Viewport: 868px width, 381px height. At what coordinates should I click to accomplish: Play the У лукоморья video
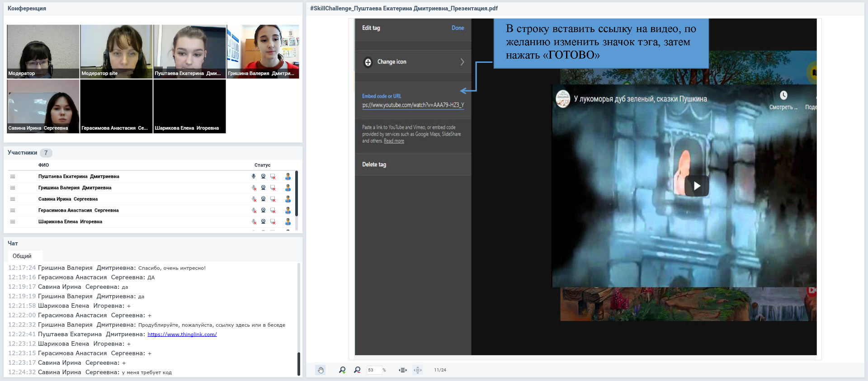697,186
